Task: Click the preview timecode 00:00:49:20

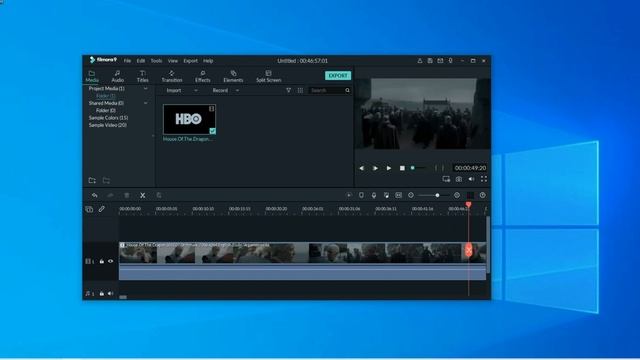Action: (470, 168)
